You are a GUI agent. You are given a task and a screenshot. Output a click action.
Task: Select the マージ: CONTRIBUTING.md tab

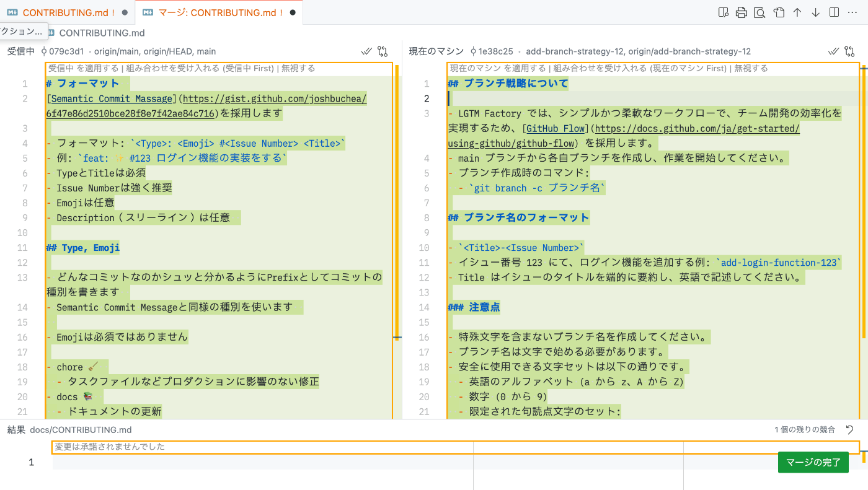pyautogui.click(x=219, y=12)
